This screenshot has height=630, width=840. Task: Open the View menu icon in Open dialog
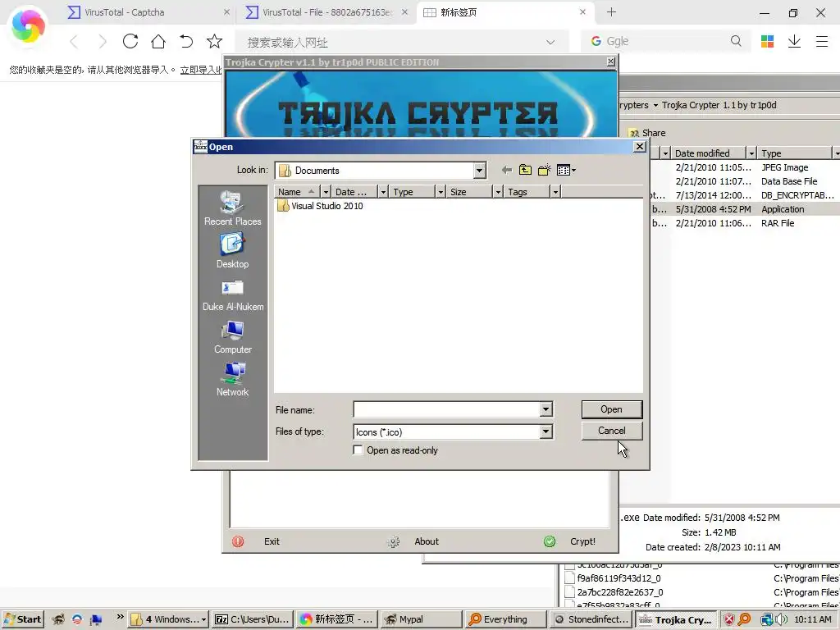(x=566, y=171)
